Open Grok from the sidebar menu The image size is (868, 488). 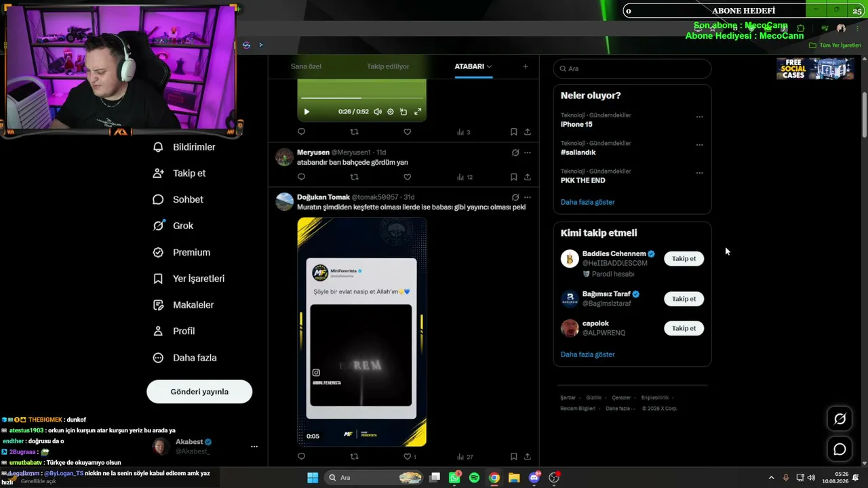tap(174, 226)
